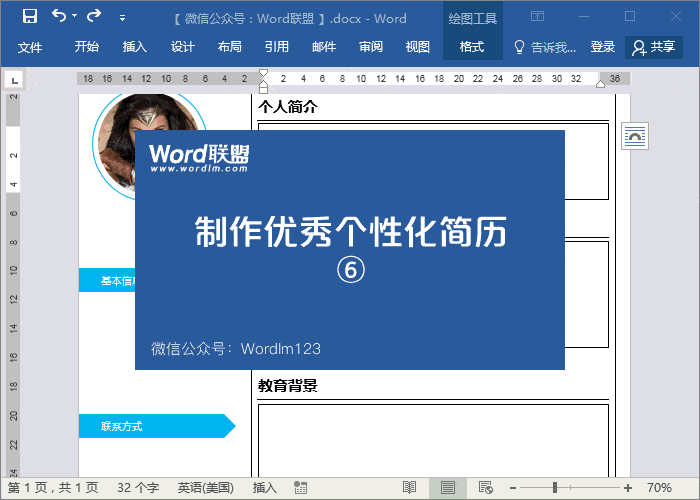Viewport: 700px width, 500px height.
Task: Click the zoom slider handle
Action: coord(555,488)
